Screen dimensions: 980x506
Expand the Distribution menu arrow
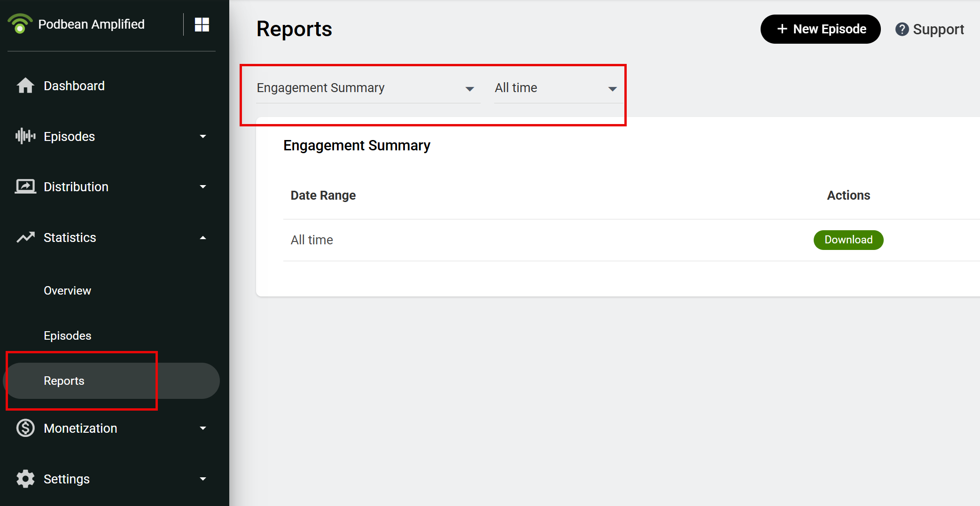point(203,187)
